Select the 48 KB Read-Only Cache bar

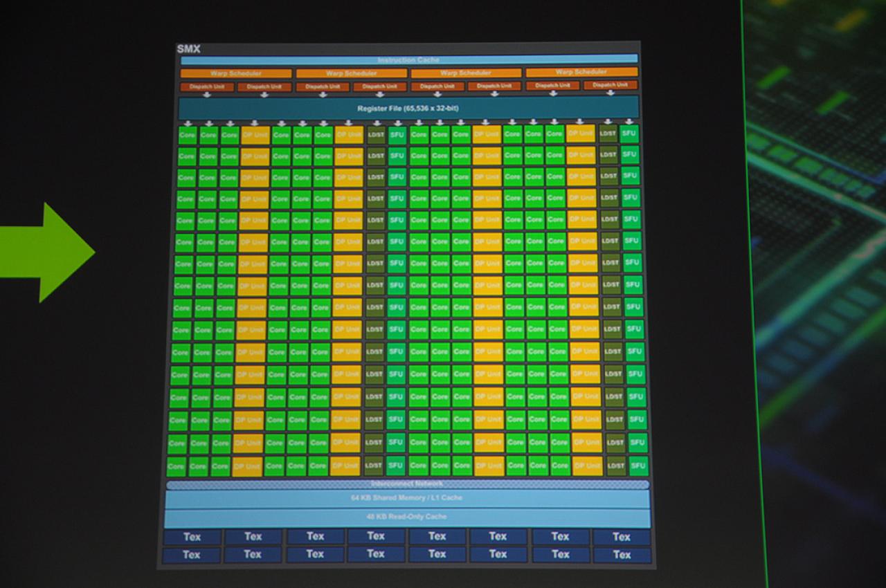point(407,517)
